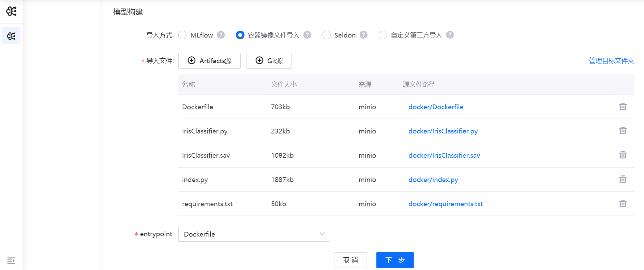
Task: Choose 自定义第三方导入 radio option
Action: point(383,35)
